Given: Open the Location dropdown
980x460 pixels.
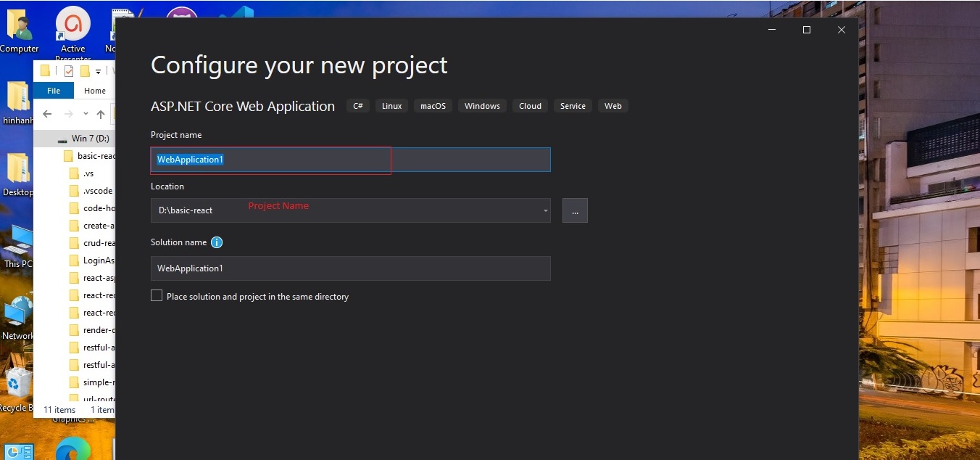Looking at the screenshot, I should (x=545, y=210).
